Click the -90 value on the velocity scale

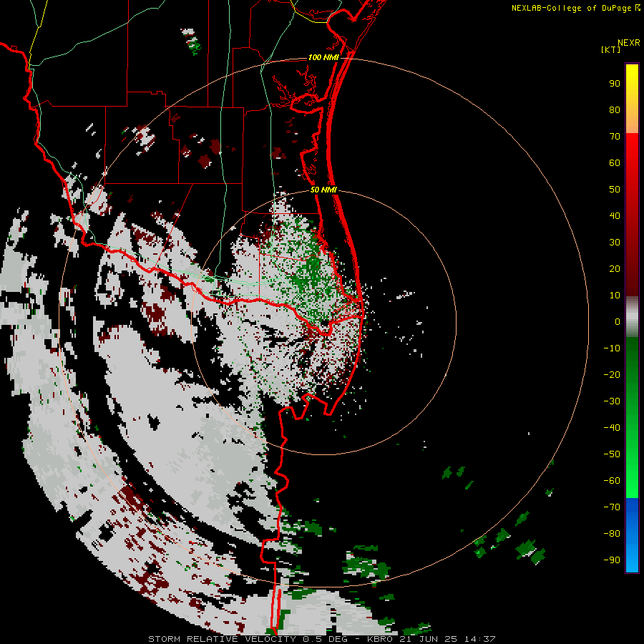(x=612, y=560)
